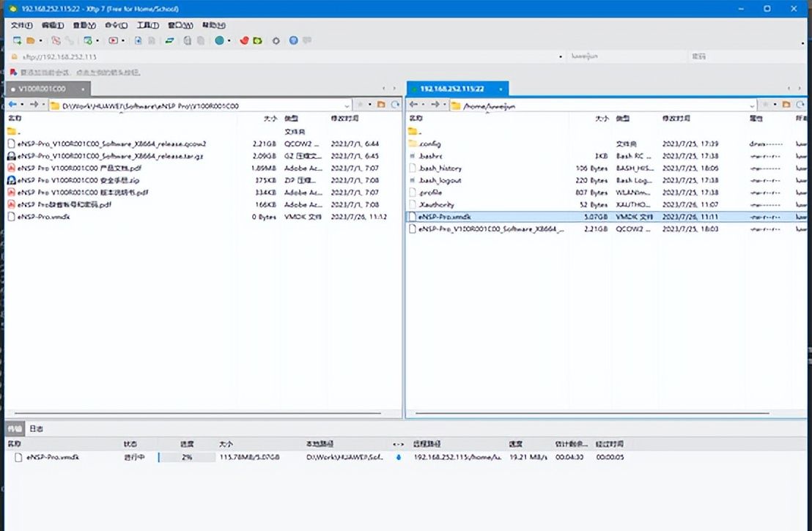Refresh the remote /home pane file list

800,105
